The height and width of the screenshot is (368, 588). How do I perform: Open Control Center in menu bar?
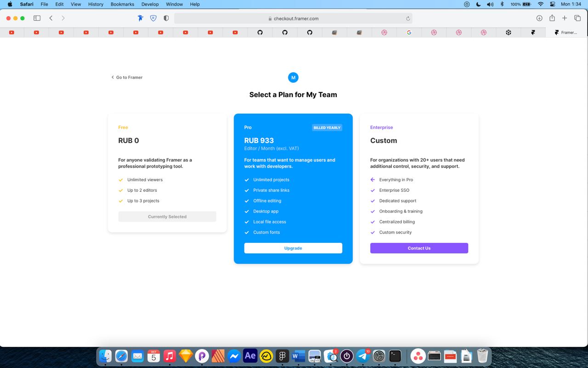[x=552, y=4]
